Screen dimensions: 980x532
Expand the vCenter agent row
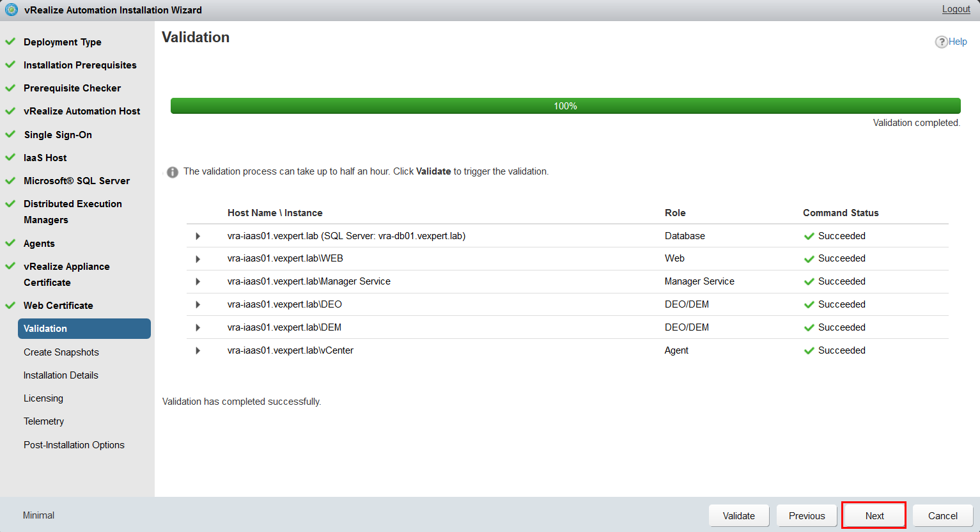198,351
